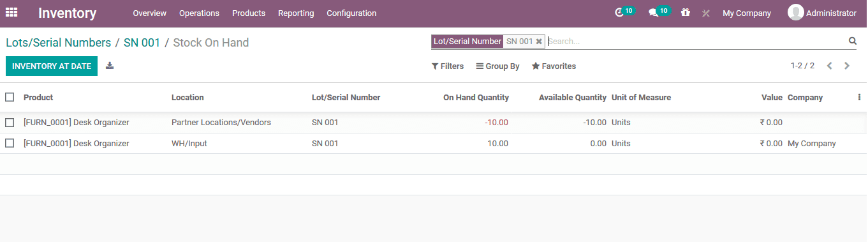Screen dimensions: 868x242
Task: Go back to SN 001 breadcrumb
Action: tap(142, 43)
